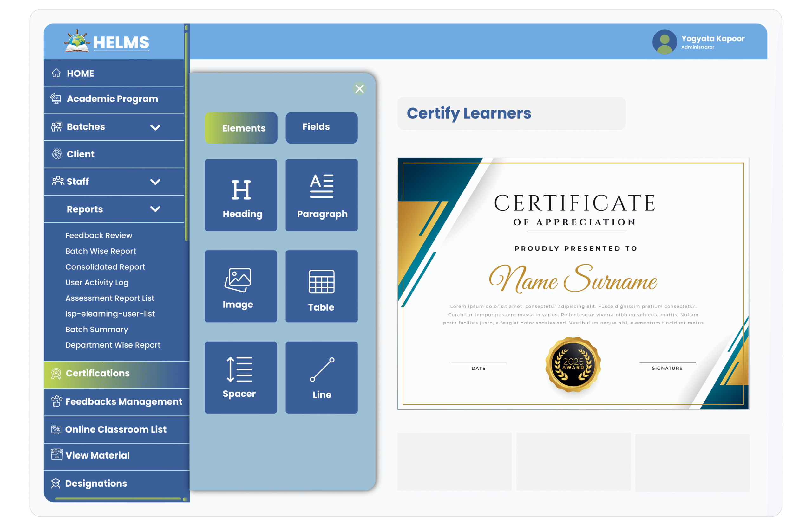
Task: Select the certificate template preview
Action: click(573, 283)
